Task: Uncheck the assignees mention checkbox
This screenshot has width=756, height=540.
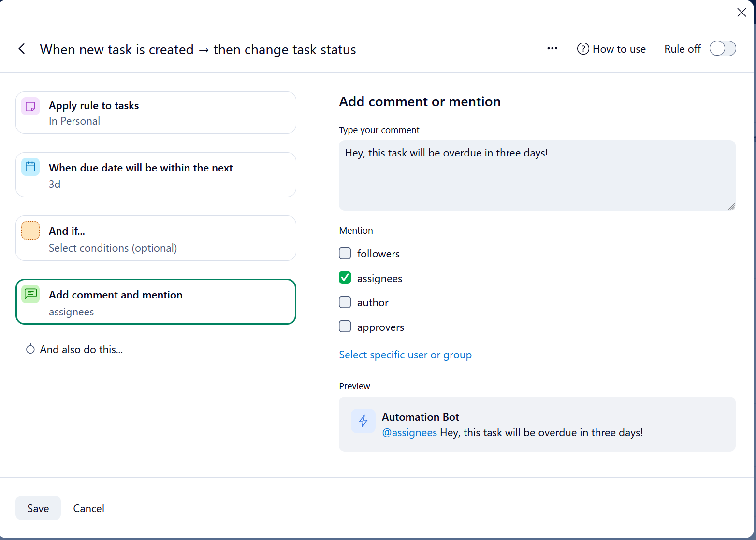Action: [x=345, y=278]
